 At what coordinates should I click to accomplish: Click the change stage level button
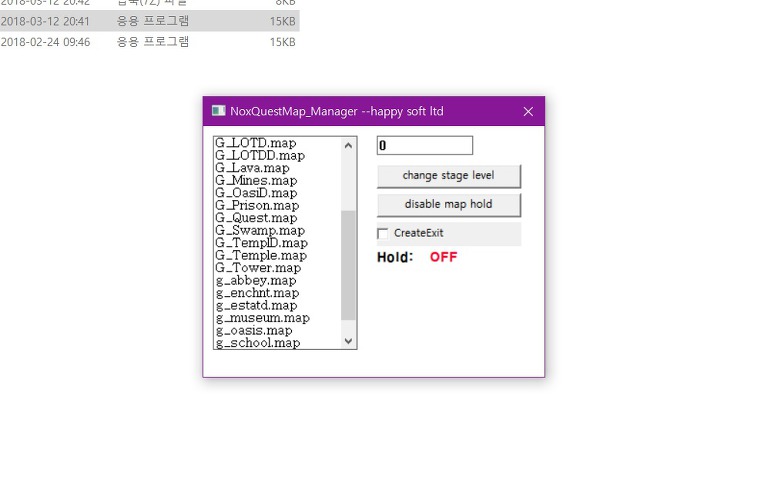(448, 176)
